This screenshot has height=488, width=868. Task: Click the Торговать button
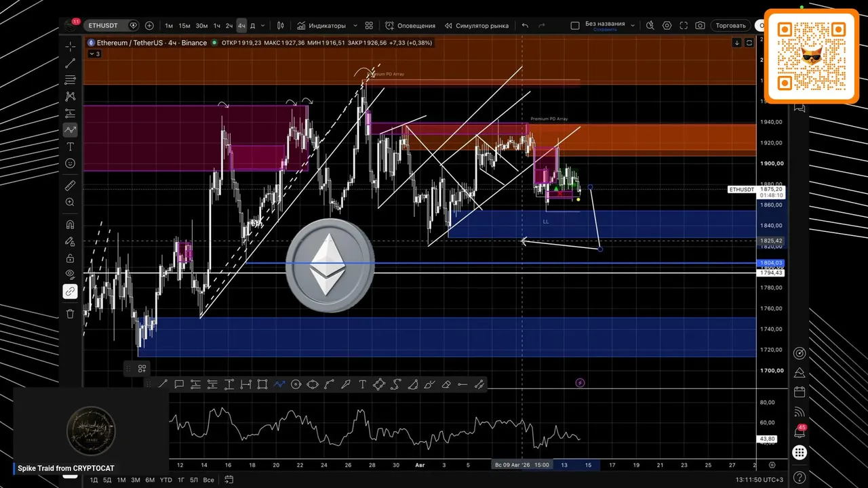pyautogui.click(x=731, y=26)
